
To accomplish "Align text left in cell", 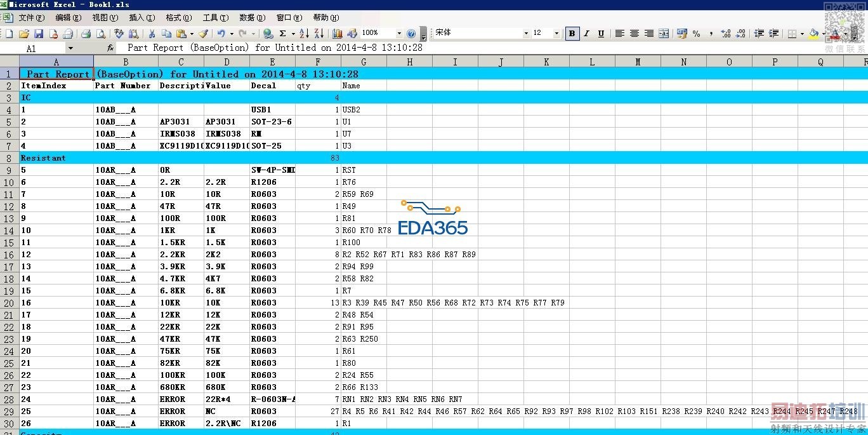I will (619, 33).
